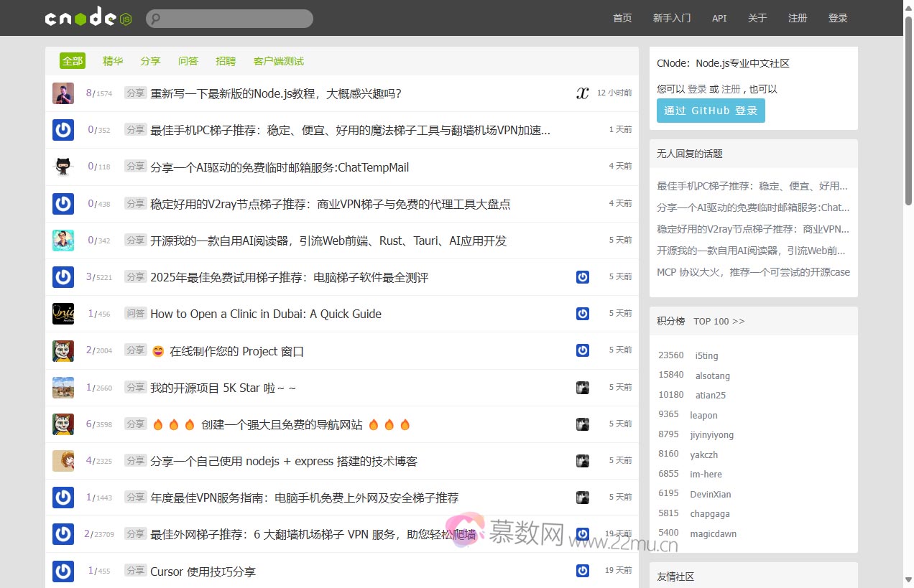914x588 pixels.
Task: Click the magnifier icon in search box
Action: [x=156, y=19]
